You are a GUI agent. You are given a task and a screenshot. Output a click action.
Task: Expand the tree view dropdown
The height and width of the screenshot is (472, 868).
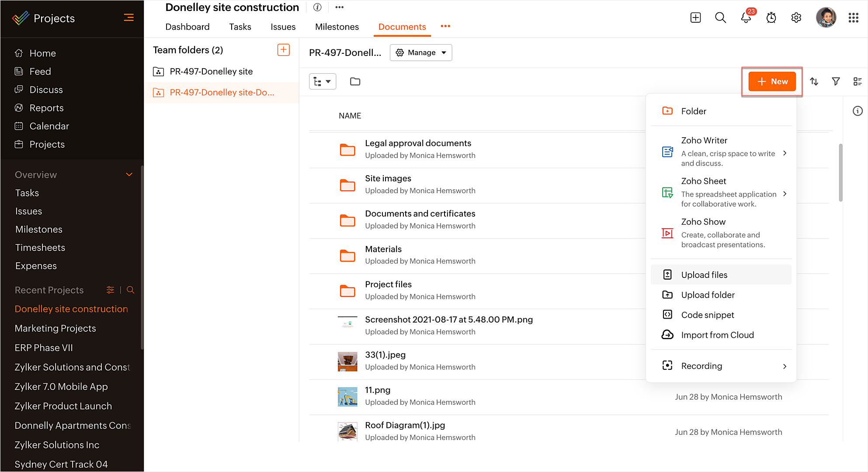point(322,81)
